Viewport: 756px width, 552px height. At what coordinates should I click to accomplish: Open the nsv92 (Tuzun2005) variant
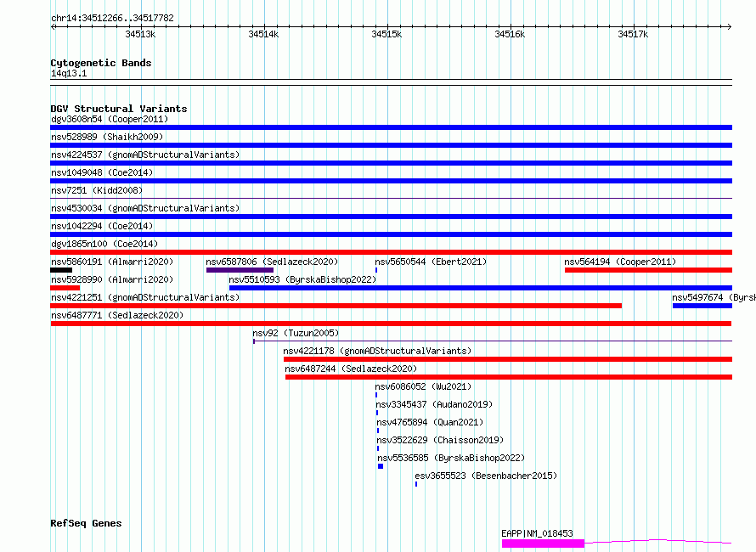click(296, 333)
